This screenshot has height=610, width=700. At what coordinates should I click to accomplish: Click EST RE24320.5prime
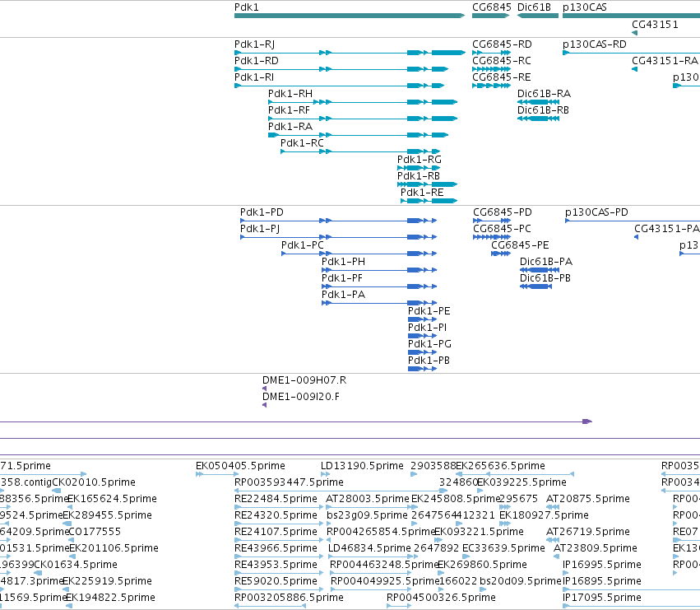[279, 524]
